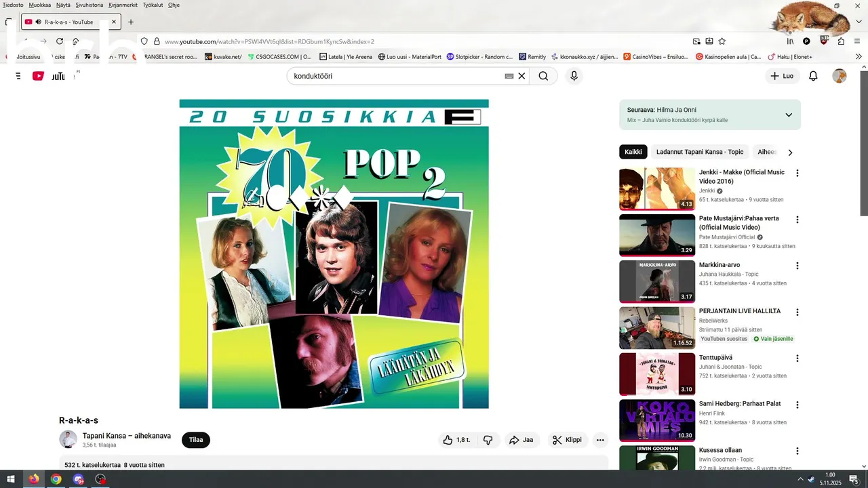868x488 pixels.
Task: Show more filter chips with the arrow
Action: [790, 152]
